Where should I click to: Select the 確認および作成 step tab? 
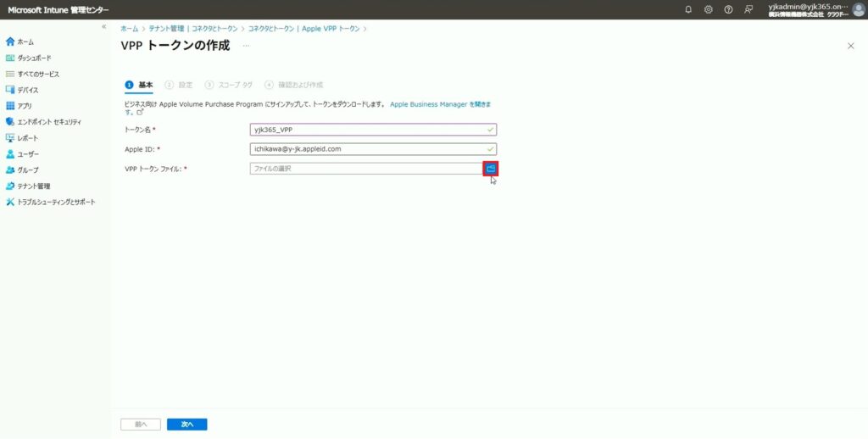294,85
